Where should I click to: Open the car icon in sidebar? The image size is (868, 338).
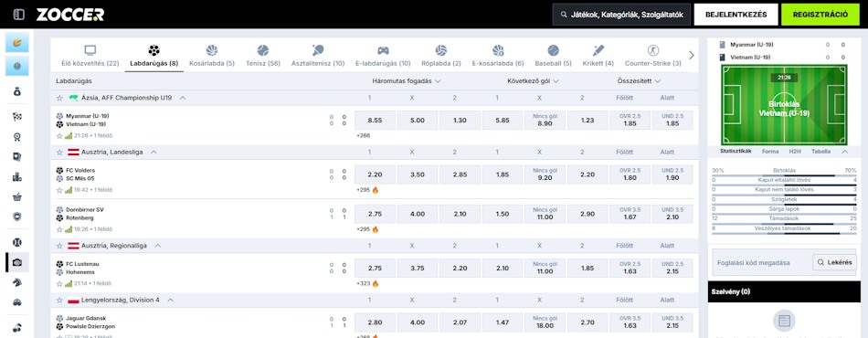coord(17,302)
